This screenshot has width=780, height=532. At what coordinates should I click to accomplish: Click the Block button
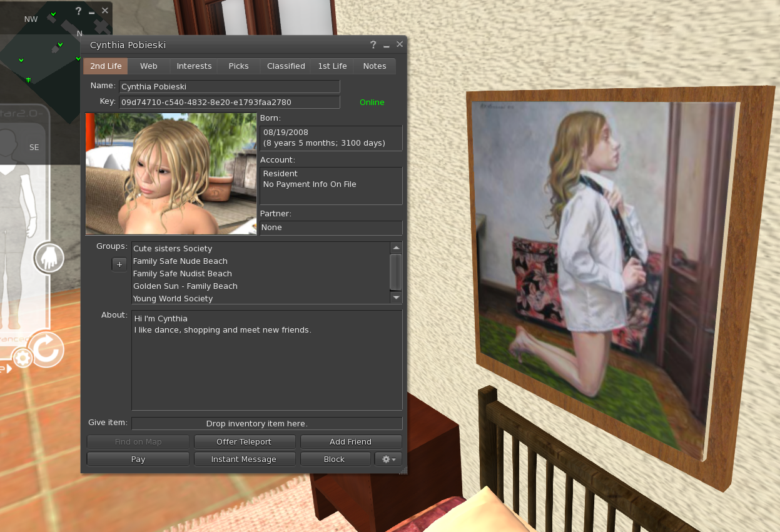coord(334,459)
